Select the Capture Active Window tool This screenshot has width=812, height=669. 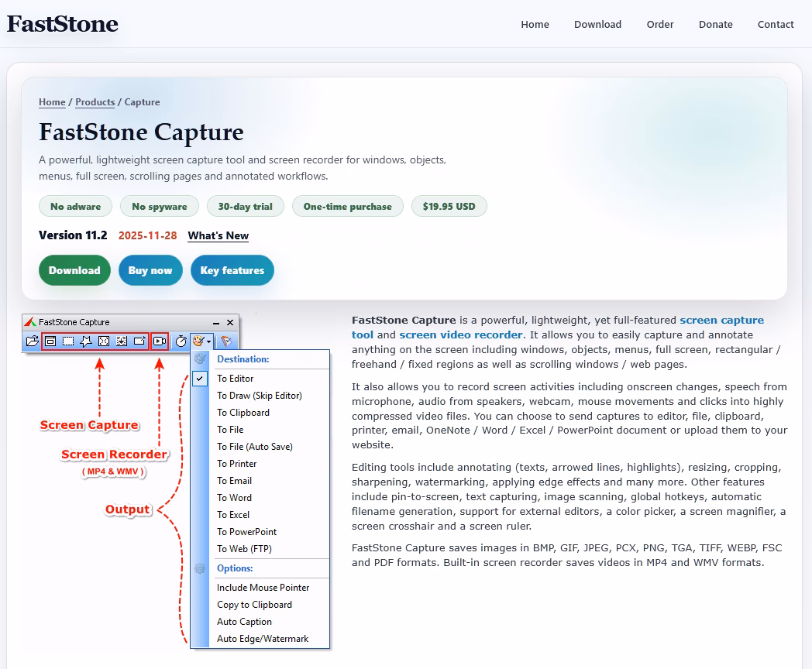[x=51, y=340]
